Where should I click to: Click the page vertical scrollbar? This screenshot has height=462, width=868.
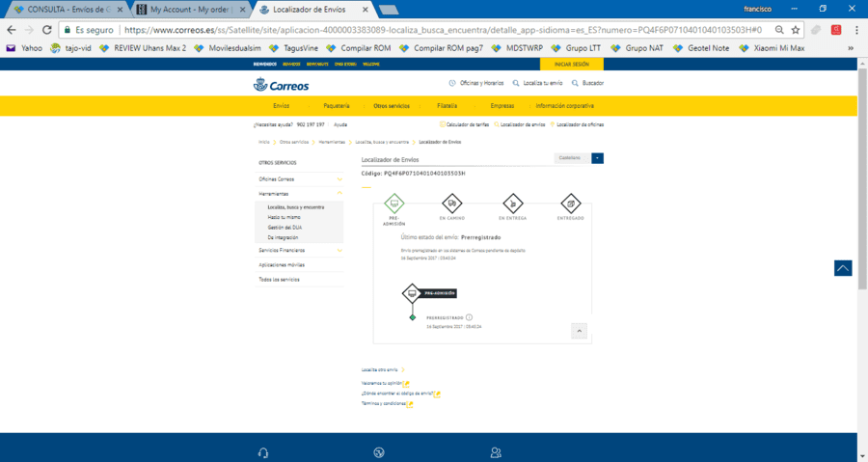pos(862,177)
